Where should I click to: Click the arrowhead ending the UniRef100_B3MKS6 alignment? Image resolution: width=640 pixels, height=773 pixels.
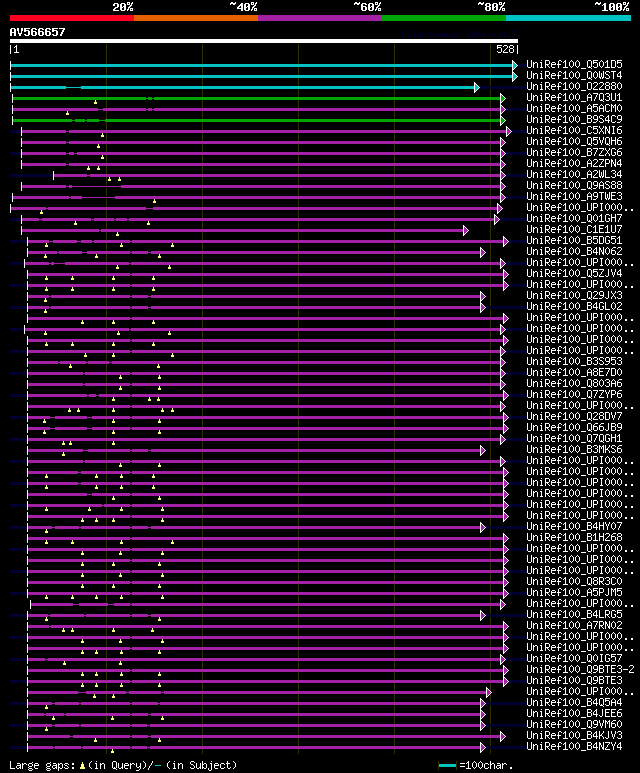483,450
